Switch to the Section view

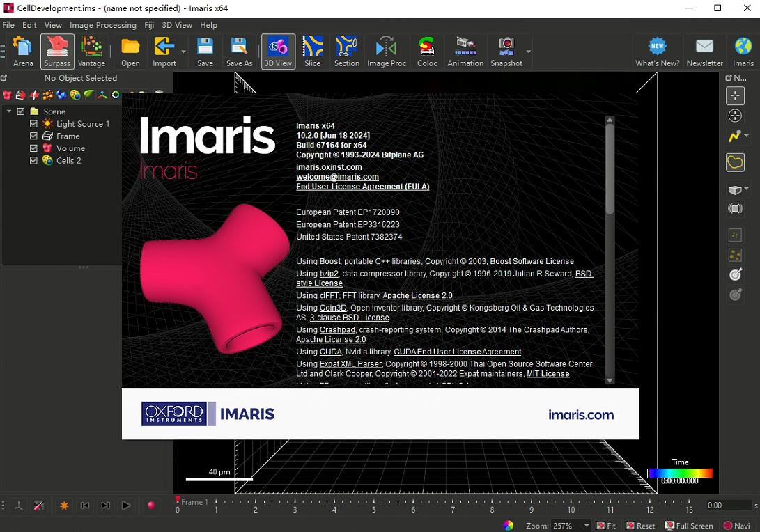[x=346, y=52]
